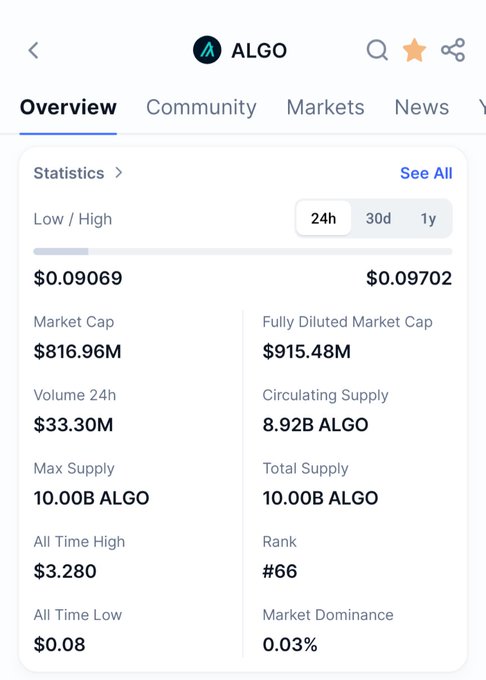Expand Statistics with the chevron arrow

119,173
